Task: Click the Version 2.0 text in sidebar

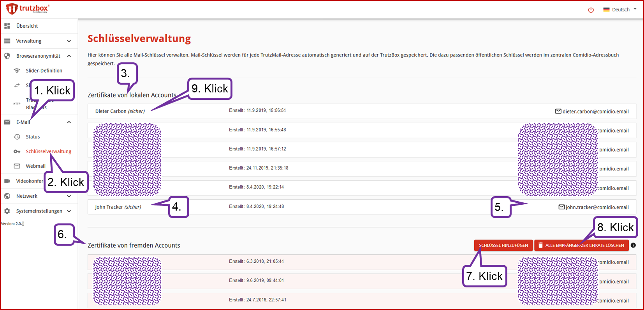Action: coord(12,224)
